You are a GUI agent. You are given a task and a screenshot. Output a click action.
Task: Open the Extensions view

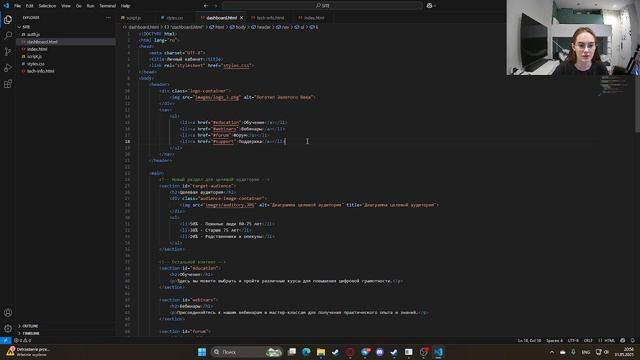[x=8, y=84]
